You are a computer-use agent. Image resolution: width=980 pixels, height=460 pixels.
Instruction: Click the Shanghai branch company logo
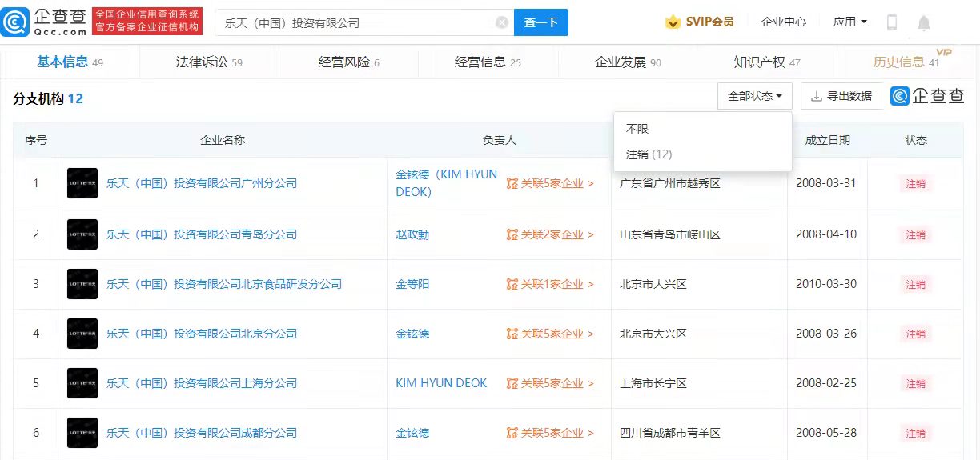tap(82, 383)
